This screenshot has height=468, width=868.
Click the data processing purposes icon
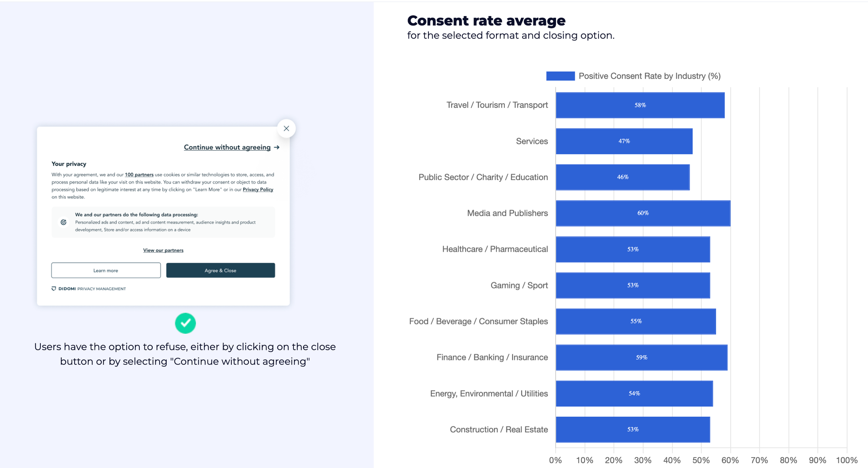[x=63, y=222]
